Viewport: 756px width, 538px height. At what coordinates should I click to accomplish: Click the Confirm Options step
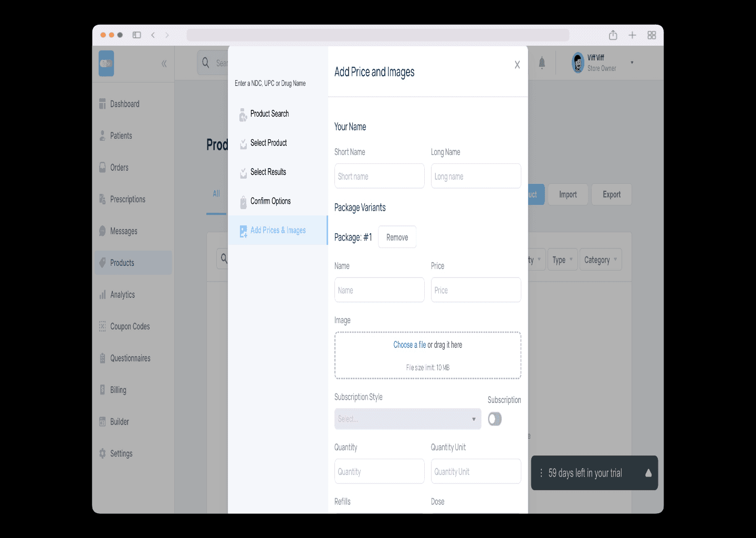point(270,201)
